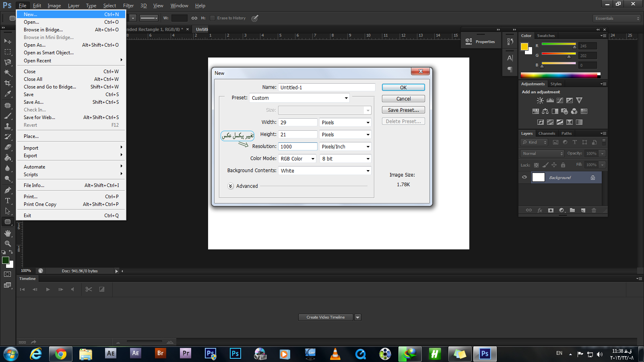Open Background Contents dropdown showing White
The image size is (644, 362).
pos(325,171)
